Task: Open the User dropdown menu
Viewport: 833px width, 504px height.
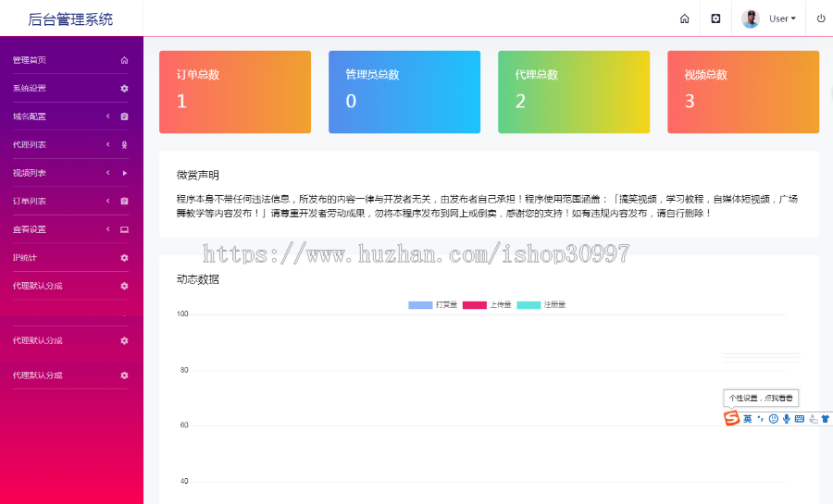Action: pos(782,18)
